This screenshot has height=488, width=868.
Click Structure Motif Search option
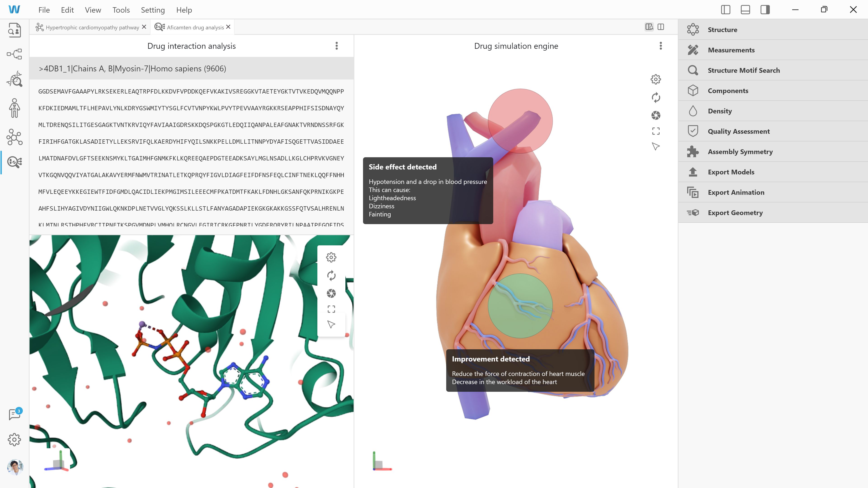pyautogui.click(x=743, y=70)
